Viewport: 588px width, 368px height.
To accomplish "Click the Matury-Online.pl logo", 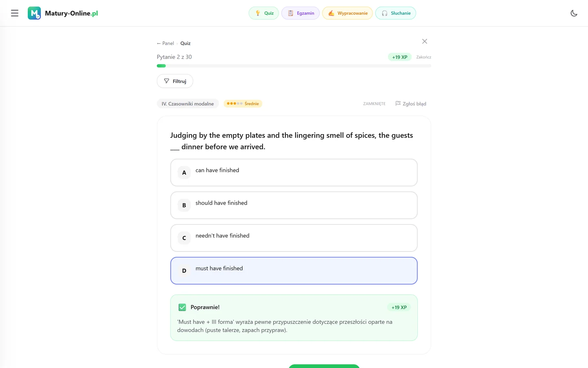I will [63, 13].
